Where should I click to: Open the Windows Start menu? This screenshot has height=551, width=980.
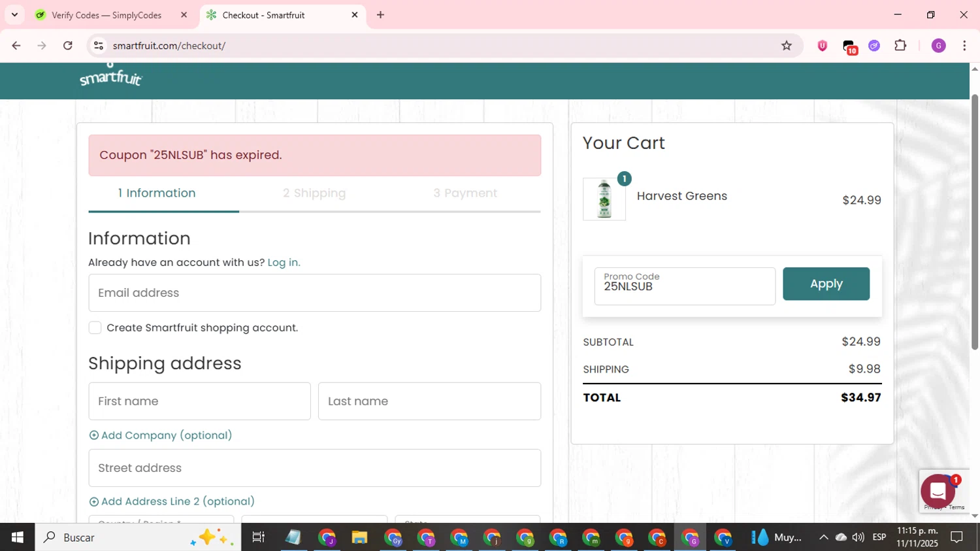[17, 537]
